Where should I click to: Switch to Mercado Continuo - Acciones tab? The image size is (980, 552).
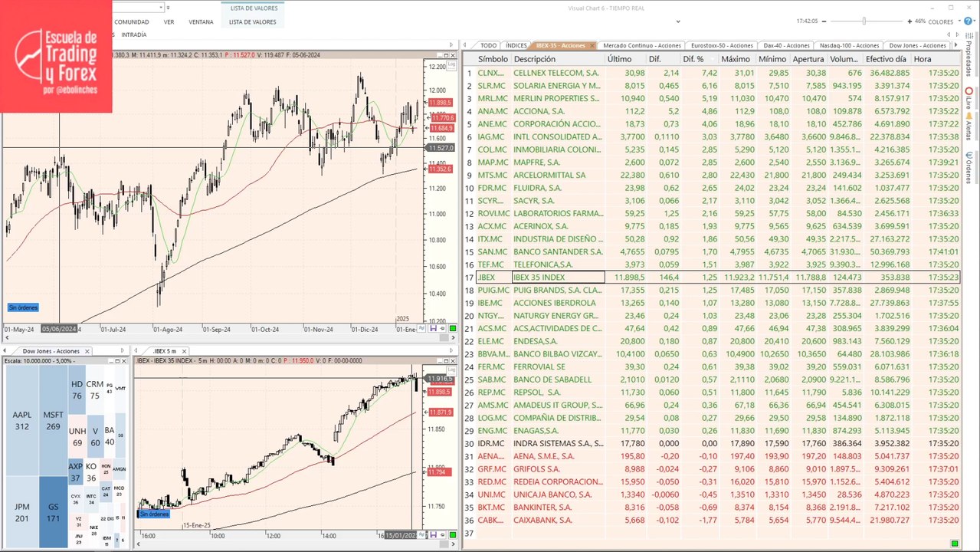click(x=642, y=45)
